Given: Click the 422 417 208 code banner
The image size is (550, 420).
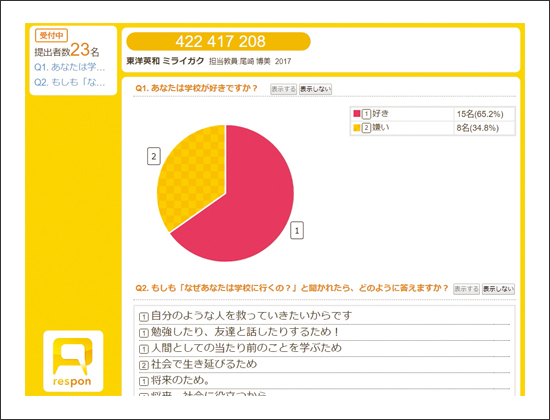Looking at the screenshot, I should pyautogui.click(x=218, y=41).
